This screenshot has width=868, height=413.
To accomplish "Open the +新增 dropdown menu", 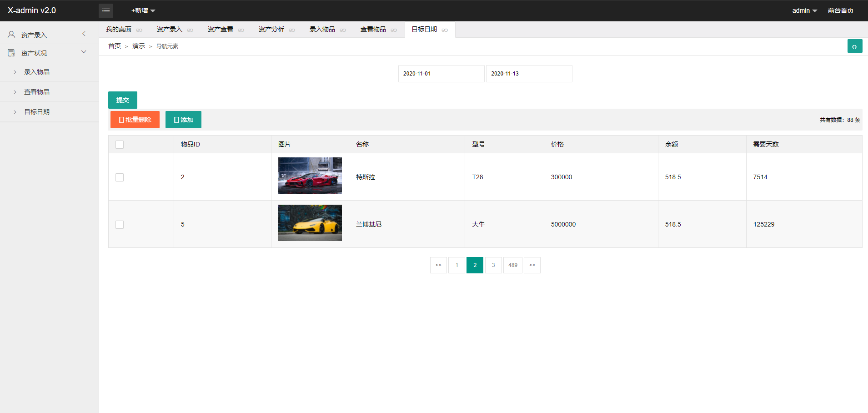I will (x=143, y=10).
